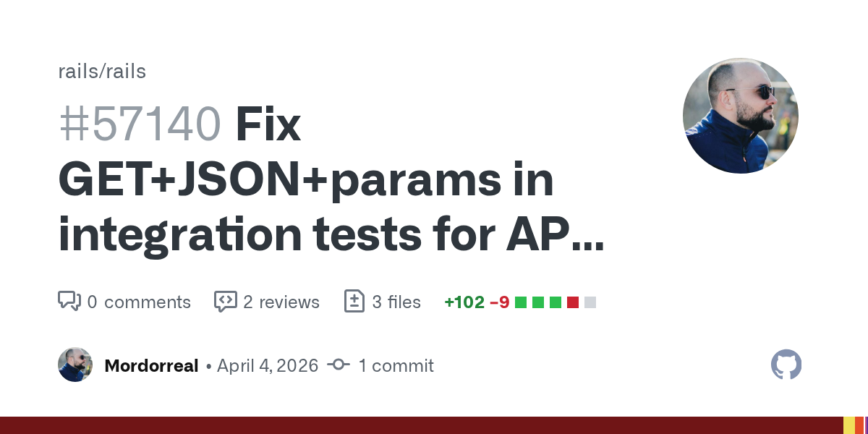Click the "3 files" label

tap(396, 302)
